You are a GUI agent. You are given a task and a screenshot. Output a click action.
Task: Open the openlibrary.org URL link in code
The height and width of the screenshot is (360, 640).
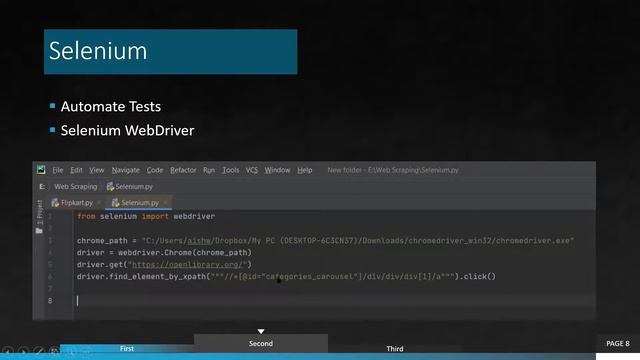188,264
